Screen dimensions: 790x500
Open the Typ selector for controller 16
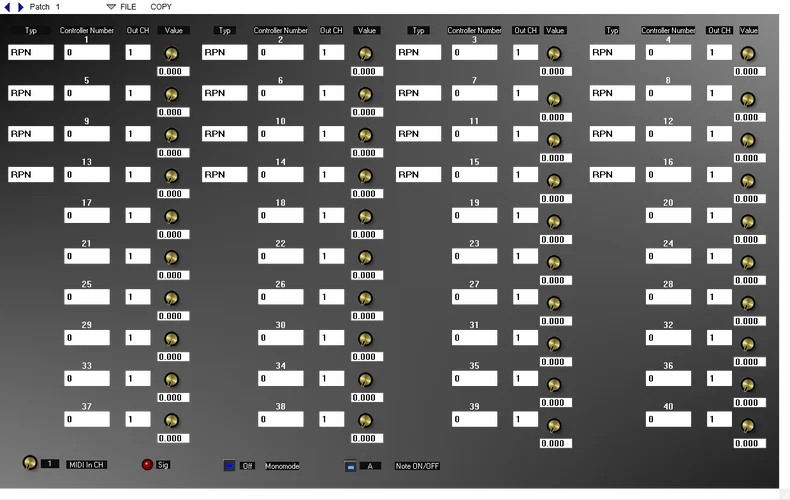[x=612, y=175]
